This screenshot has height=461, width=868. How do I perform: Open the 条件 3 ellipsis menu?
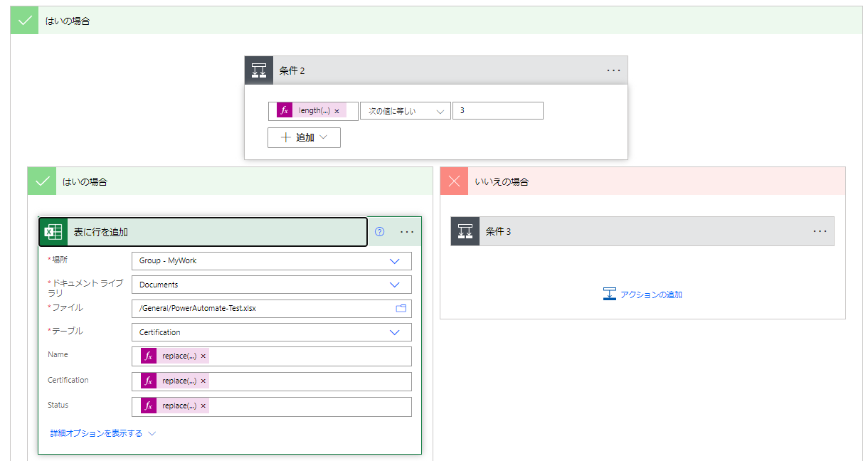coord(820,231)
